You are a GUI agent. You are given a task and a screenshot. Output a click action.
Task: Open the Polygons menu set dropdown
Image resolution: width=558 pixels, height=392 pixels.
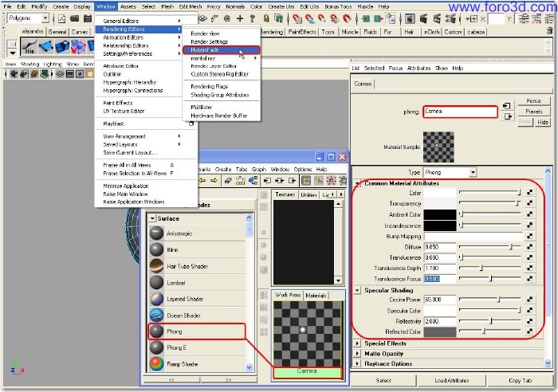click(45, 18)
